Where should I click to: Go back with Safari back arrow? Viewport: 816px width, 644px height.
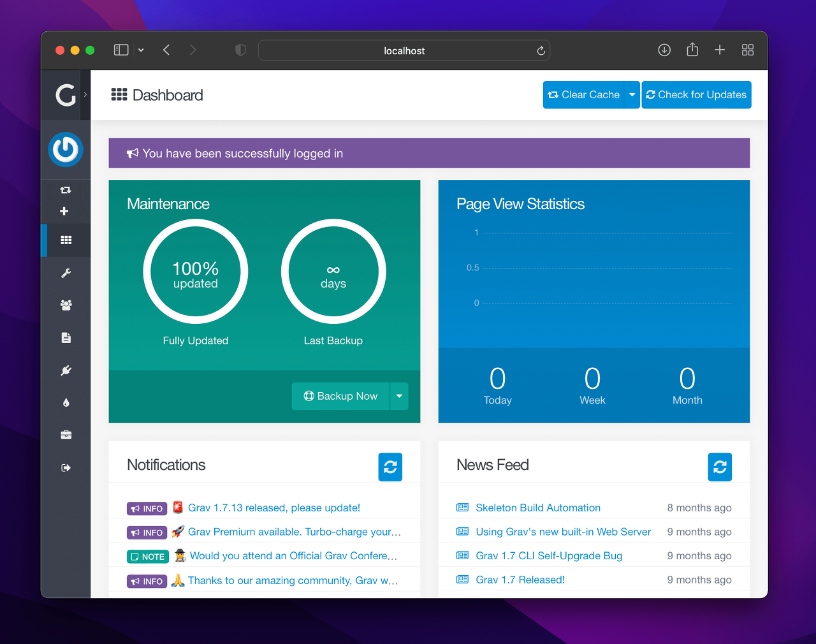point(166,50)
